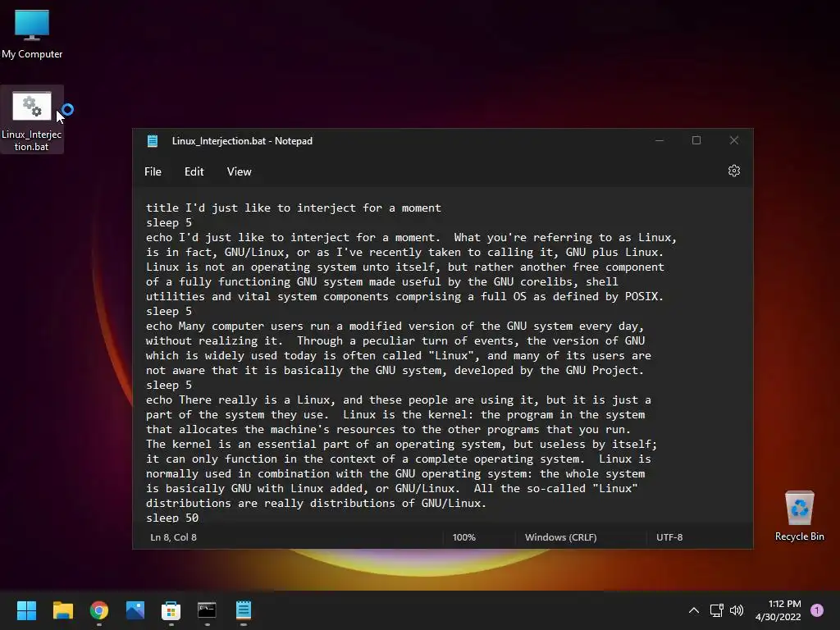Click the Ln 8, Col 8 status entry
The width and height of the screenshot is (840, 630).
(x=174, y=537)
